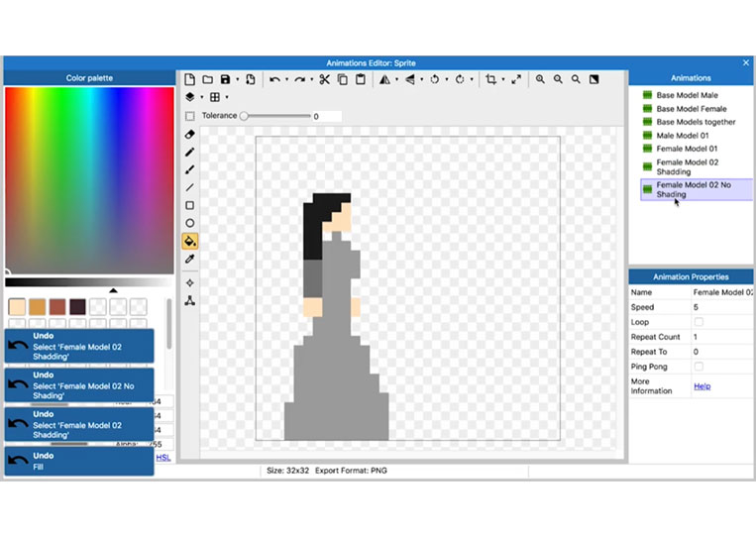Click the Undo Fill notification
Image resolution: width=756 pixels, height=536 pixels.
[79, 462]
